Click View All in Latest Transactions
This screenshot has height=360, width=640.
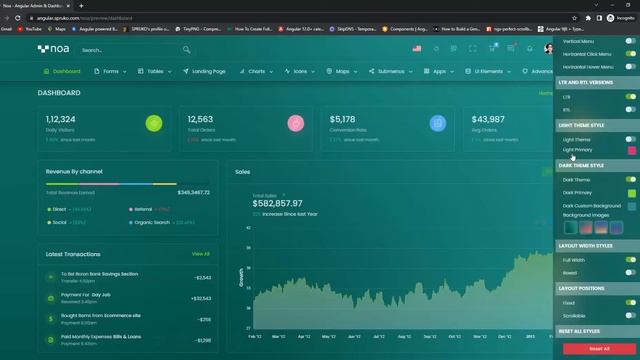coord(200,254)
